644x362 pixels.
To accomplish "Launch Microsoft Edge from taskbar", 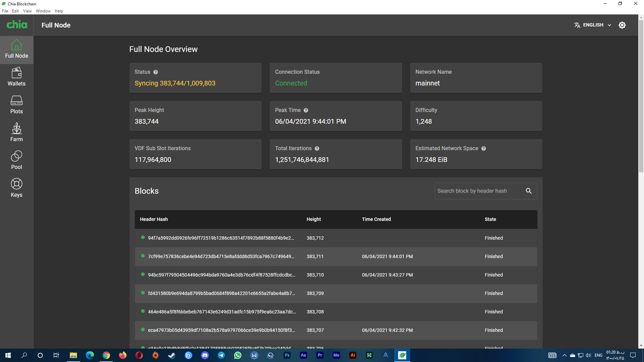I will 90,355.
